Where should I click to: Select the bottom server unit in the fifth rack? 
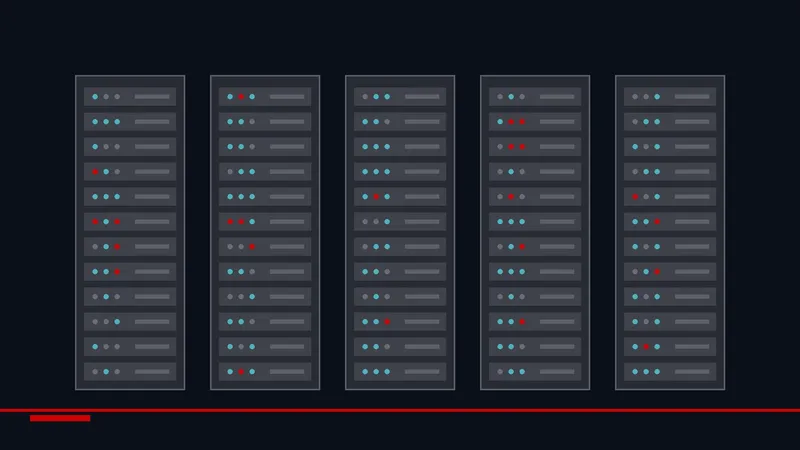pos(670,371)
